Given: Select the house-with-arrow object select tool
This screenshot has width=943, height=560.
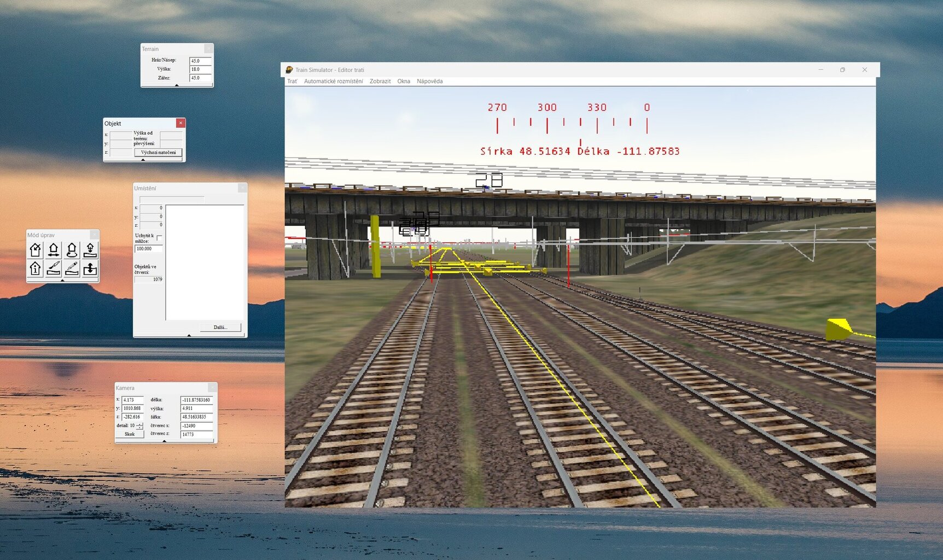Looking at the screenshot, I should coord(36,250).
